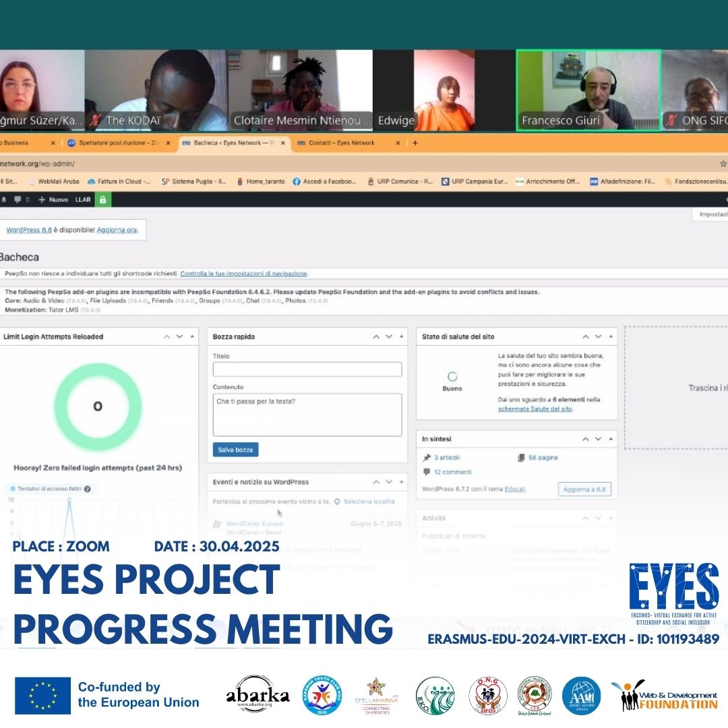Move Stato di salute panel up

click(586, 336)
